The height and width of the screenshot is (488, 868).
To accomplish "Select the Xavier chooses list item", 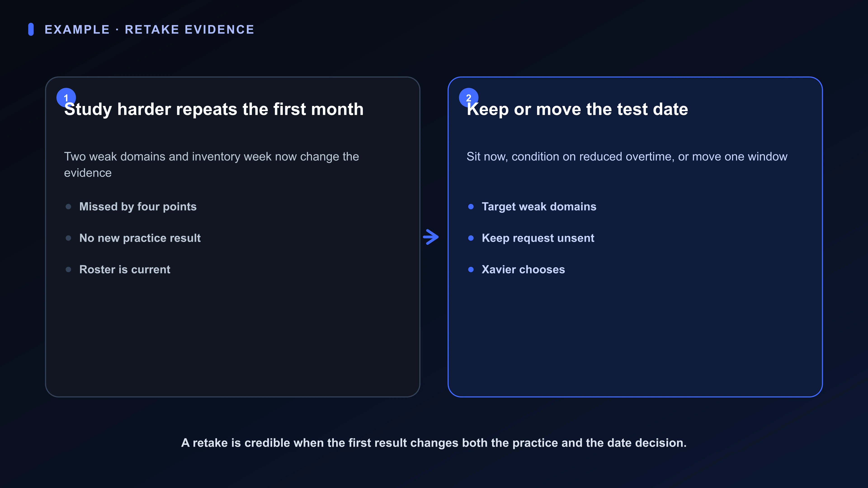I will coord(523,270).
